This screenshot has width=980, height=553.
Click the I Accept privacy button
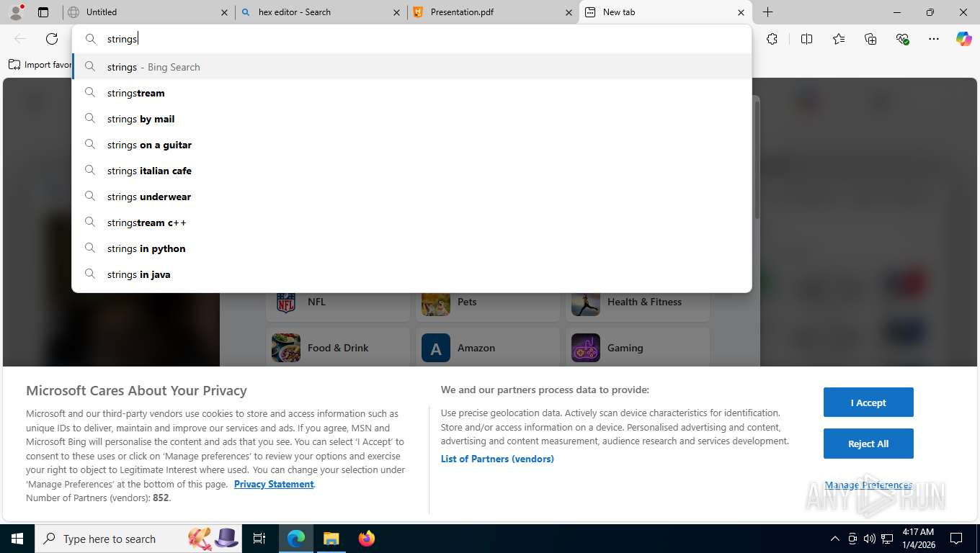868,403
